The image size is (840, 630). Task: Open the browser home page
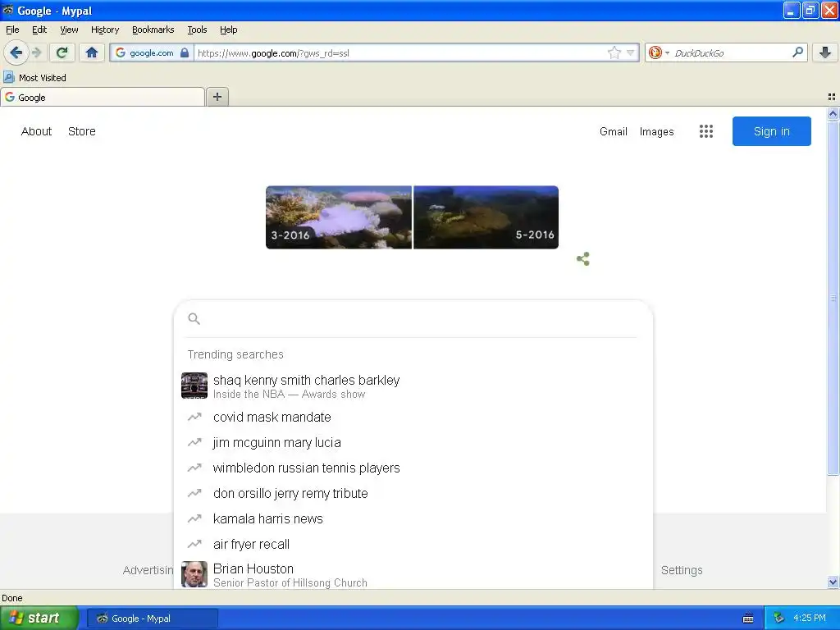coord(92,52)
